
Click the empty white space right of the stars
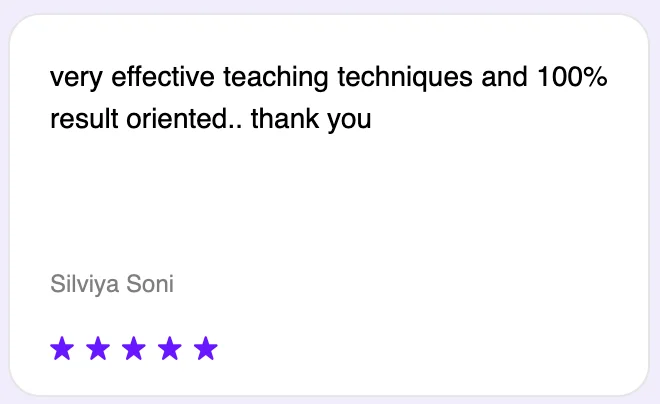[430, 348]
